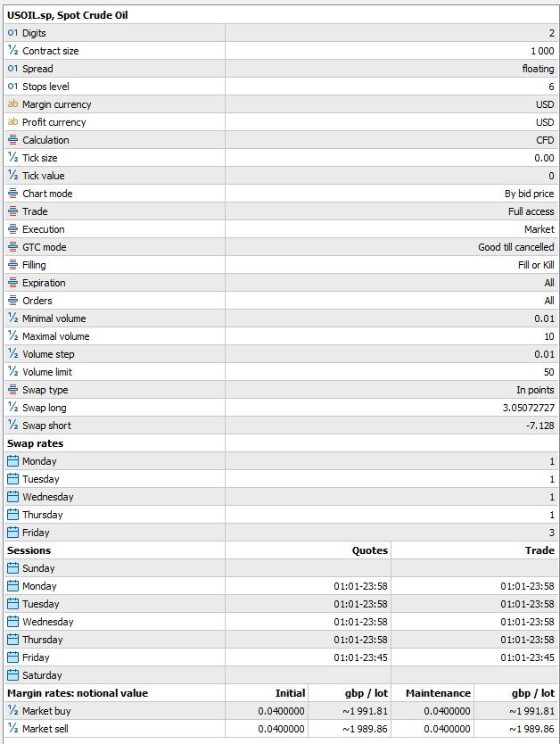
Task: Click the ab icon beside Margin currency
Action: tap(12, 103)
